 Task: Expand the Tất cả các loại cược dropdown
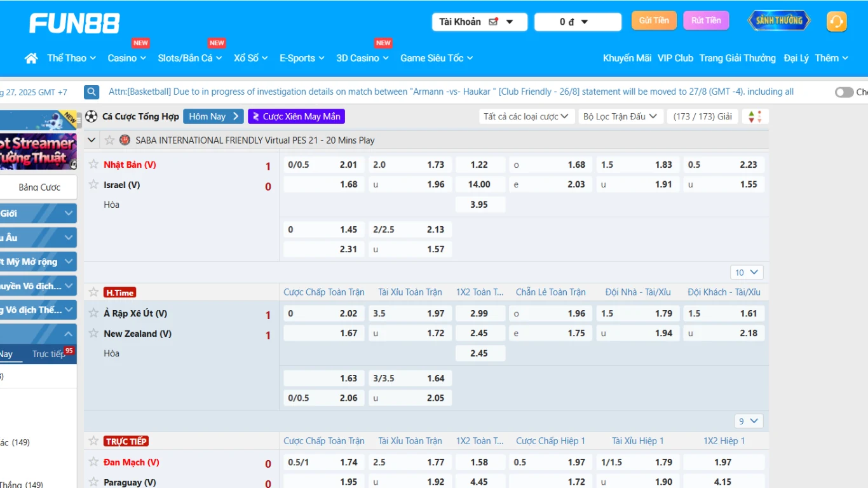point(527,116)
